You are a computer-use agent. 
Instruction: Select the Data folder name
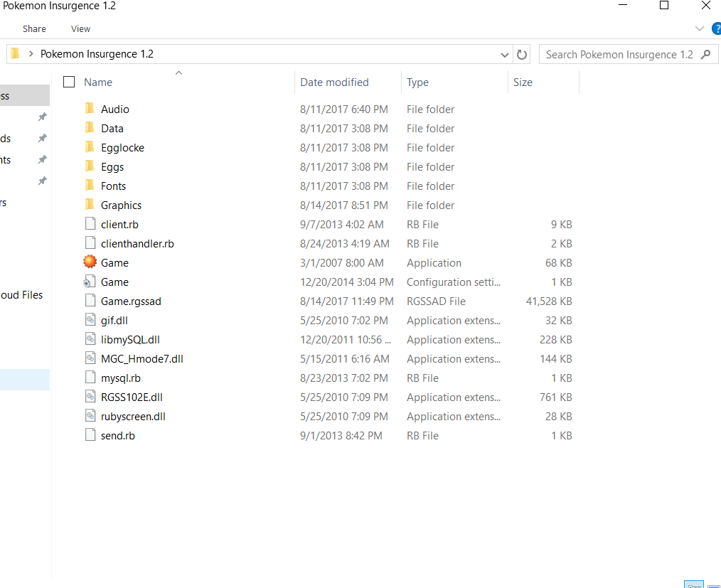112,128
